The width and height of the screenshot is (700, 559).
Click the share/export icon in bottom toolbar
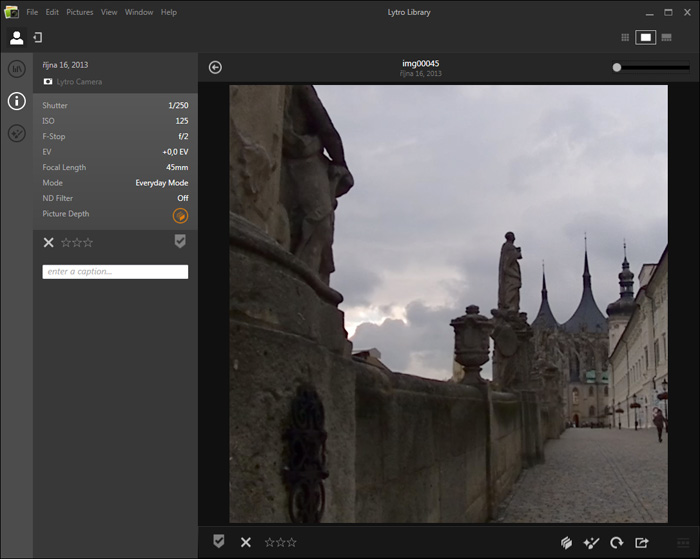[642, 542]
